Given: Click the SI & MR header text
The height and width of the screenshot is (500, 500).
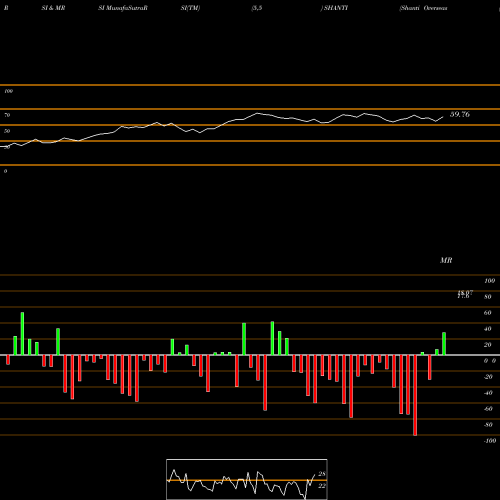Looking at the screenshot, I should 53,8.
